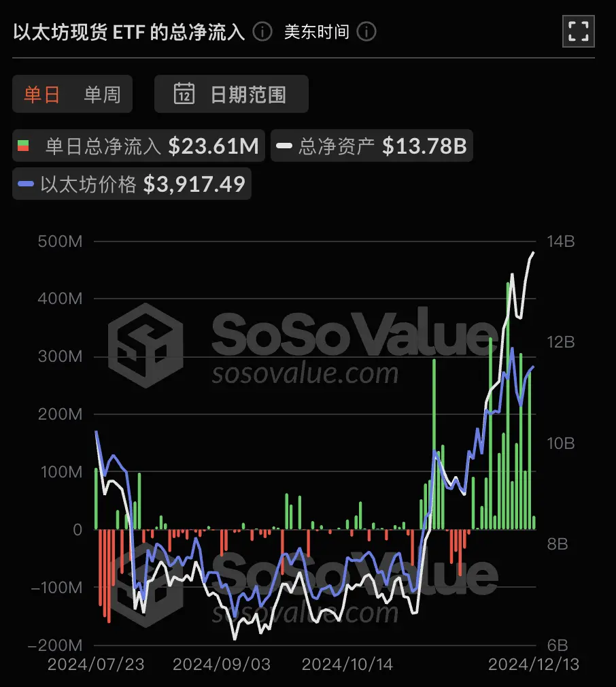Click the info icon beside the chart title
Image resolution: width=616 pixels, height=687 pixels.
click(x=261, y=32)
